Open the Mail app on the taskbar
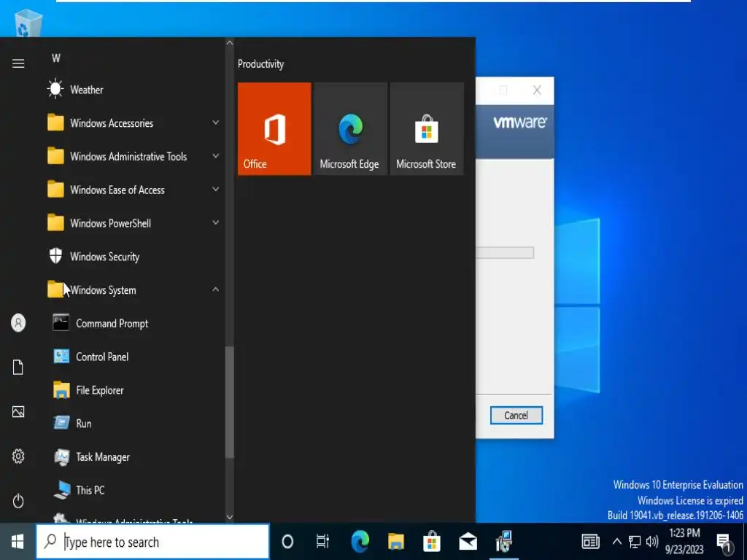The height and width of the screenshot is (560, 747). point(468,542)
